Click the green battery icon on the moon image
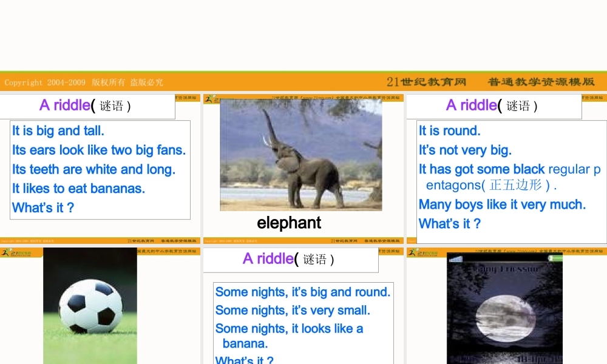 coord(555,258)
